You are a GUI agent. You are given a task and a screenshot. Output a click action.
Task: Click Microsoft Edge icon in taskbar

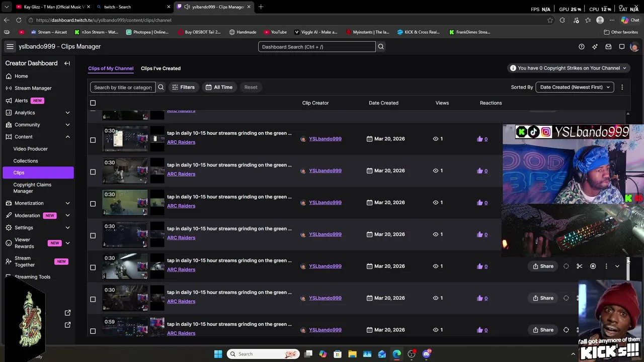tap(397, 354)
